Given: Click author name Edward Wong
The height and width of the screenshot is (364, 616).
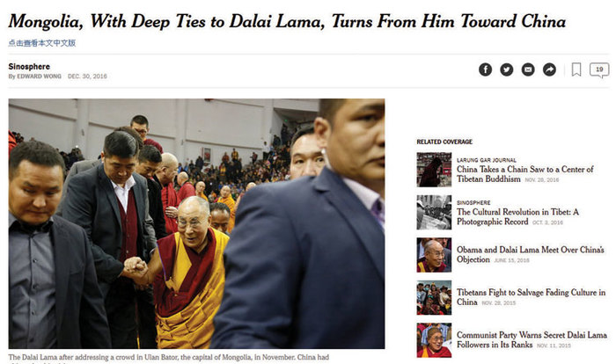Looking at the screenshot, I should pos(39,76).
